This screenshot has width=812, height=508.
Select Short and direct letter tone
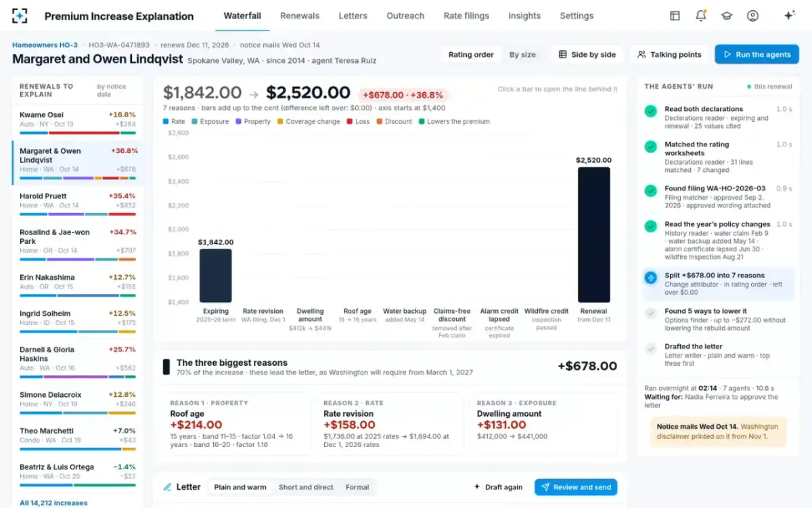[x=306, y=487]
